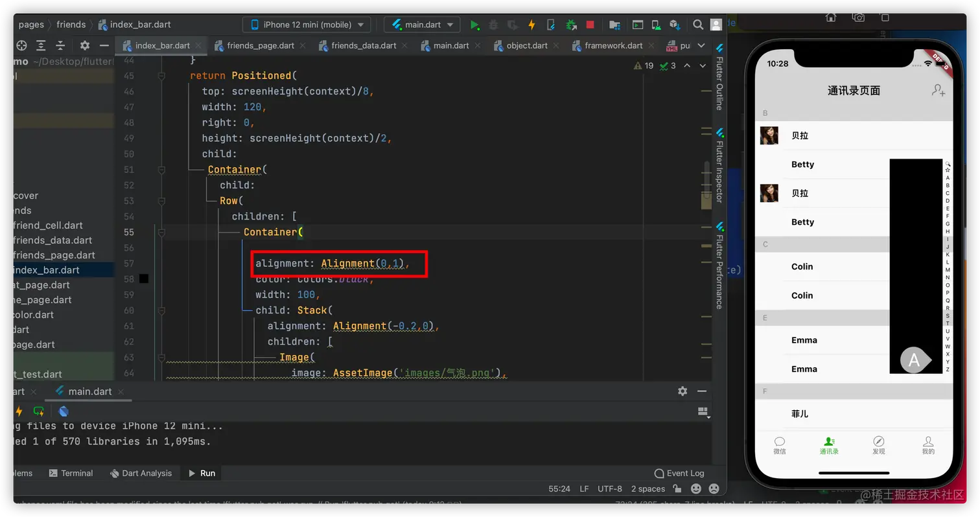Open the Project Structure folder icon
The width and height of the screenshot is (980, 517).
click(x=614, y=25)
